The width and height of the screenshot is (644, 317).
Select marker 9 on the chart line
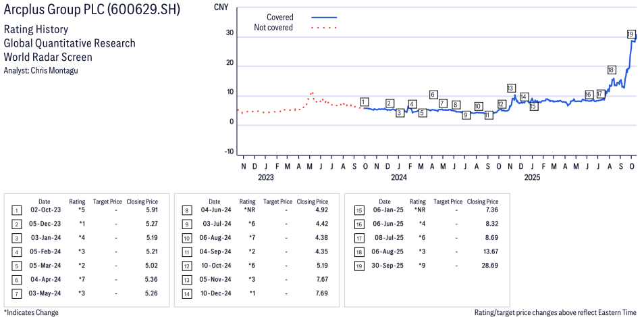coord(466,115)
